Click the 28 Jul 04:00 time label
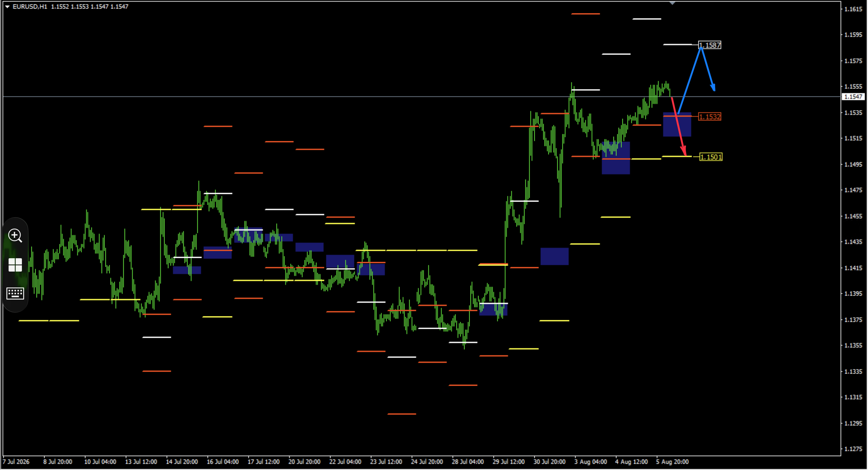The width and height of the screenshot is (868, 470). 468,461
